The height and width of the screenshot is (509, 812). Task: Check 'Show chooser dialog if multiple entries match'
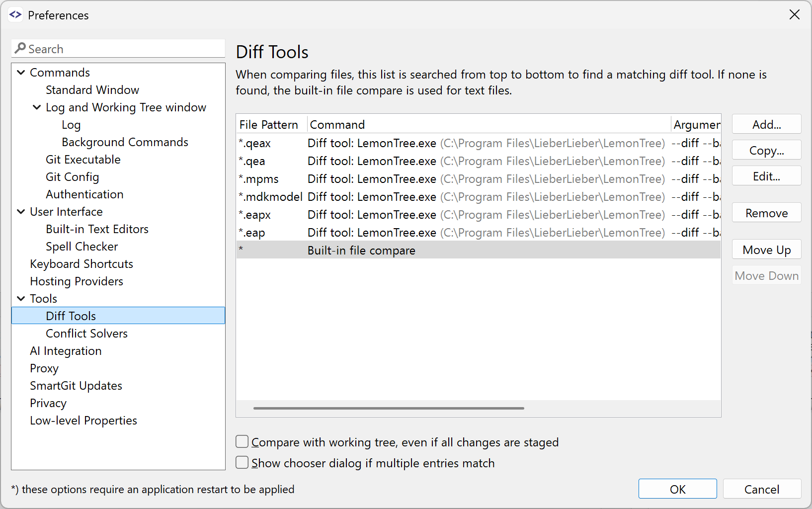tap(242, 462)
